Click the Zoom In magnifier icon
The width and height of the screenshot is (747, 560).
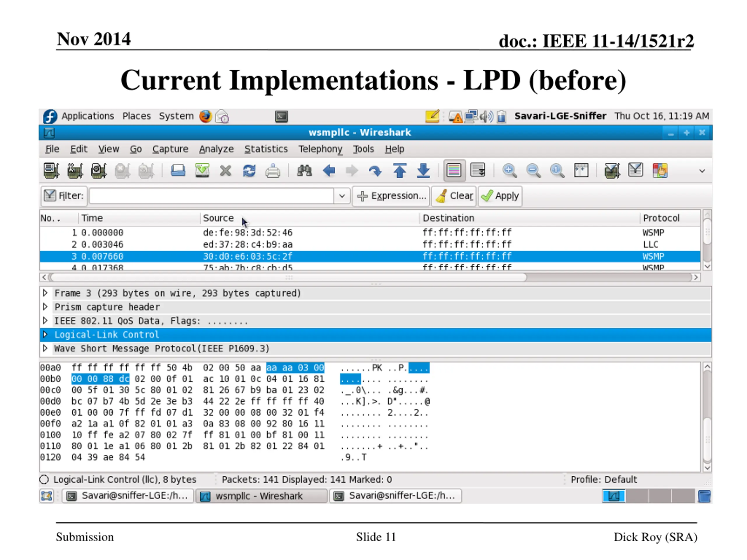pos(509,170)
